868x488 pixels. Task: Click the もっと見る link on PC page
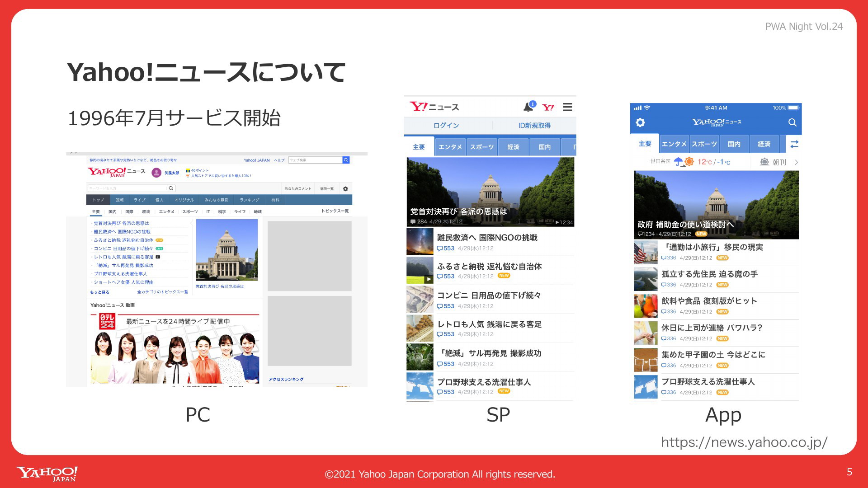99,292
